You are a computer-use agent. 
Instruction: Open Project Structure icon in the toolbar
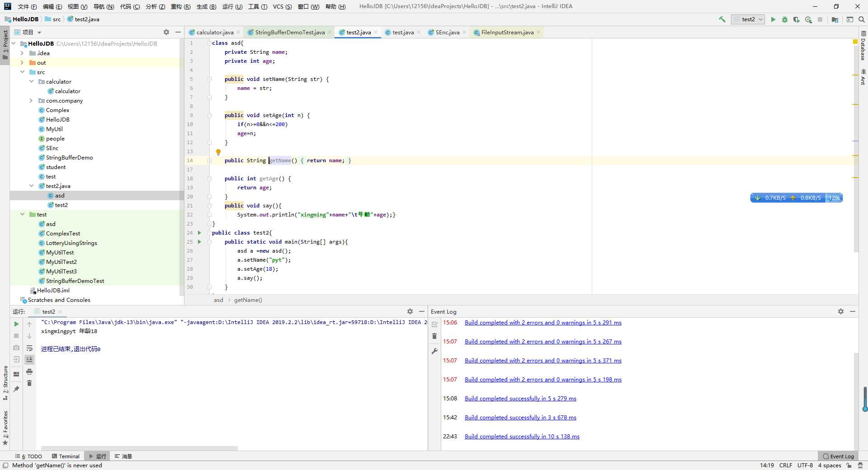835,19
